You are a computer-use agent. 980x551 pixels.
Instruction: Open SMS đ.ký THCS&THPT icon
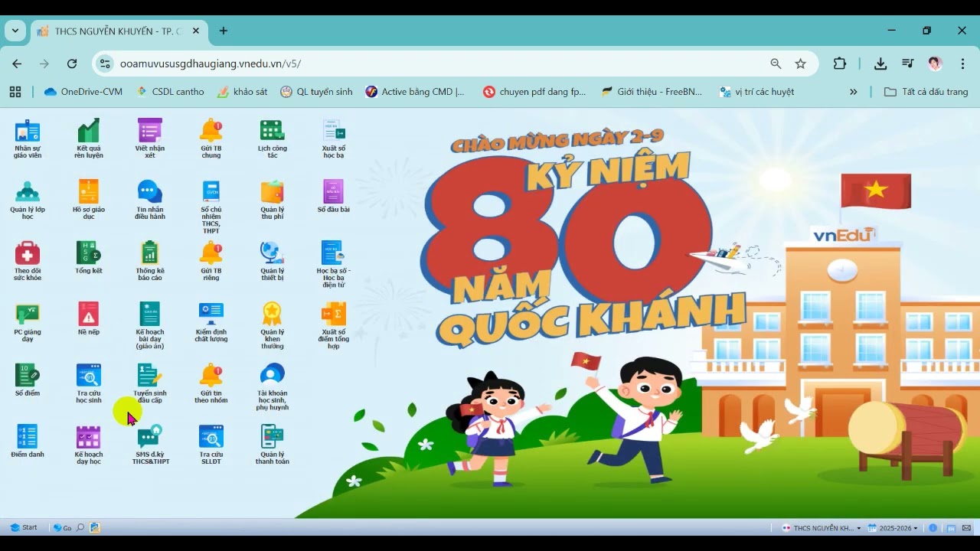[x=150, y=445]
